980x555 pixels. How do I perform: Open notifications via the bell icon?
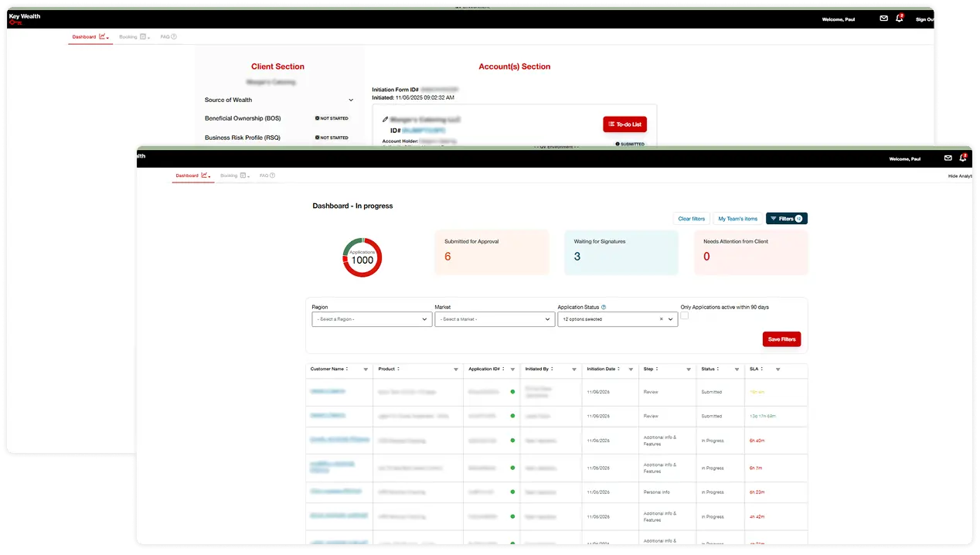963,158
